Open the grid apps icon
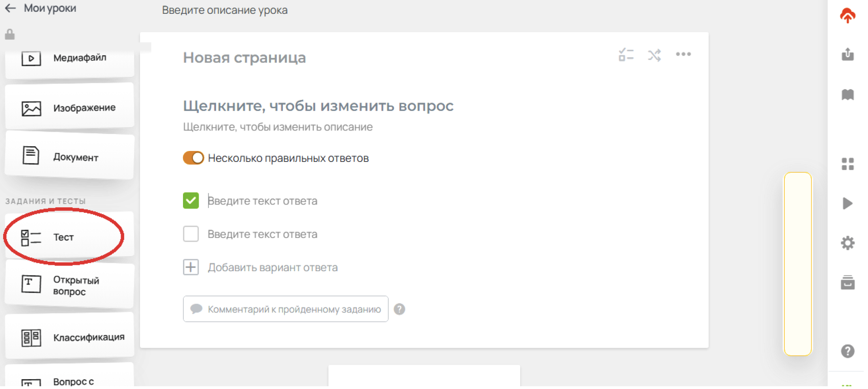This screenshot has height=389, width=868. click(x=847, y=164)
